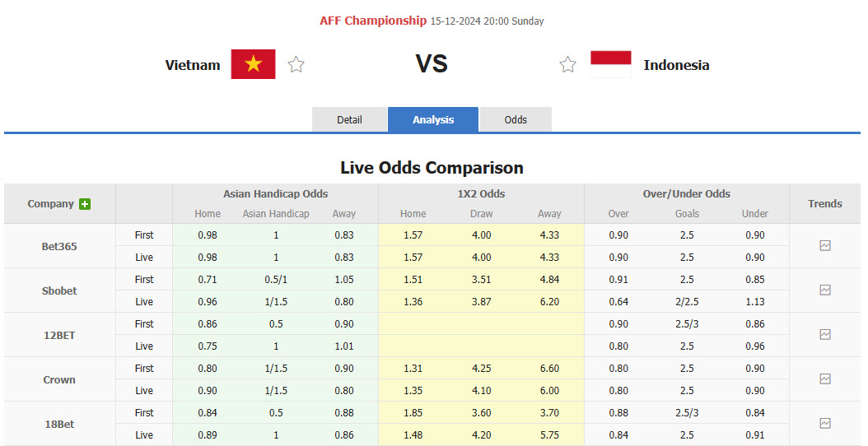Click Crown First away win odds 6.60

coord(549,368)
